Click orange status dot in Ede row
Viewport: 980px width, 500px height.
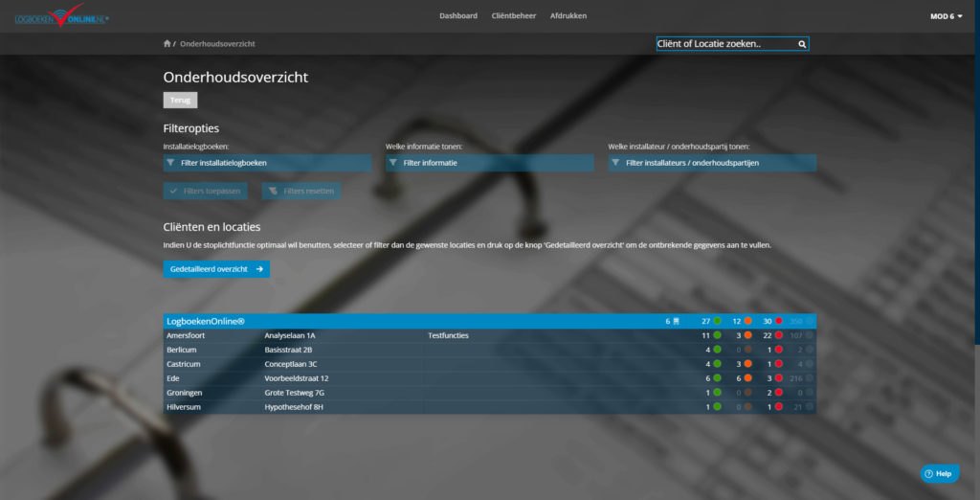(747, 378)
